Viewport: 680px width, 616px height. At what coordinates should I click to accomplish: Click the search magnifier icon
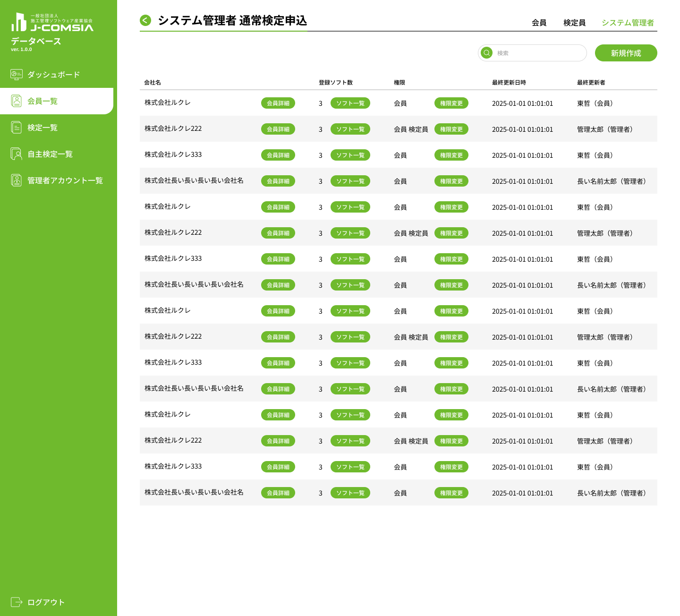pyautogui.click(x=486, y=53)
